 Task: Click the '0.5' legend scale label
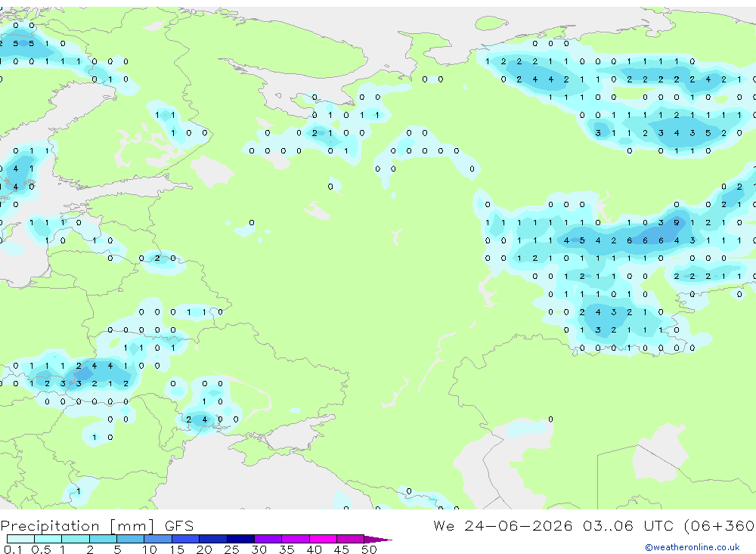pos(41,549)
